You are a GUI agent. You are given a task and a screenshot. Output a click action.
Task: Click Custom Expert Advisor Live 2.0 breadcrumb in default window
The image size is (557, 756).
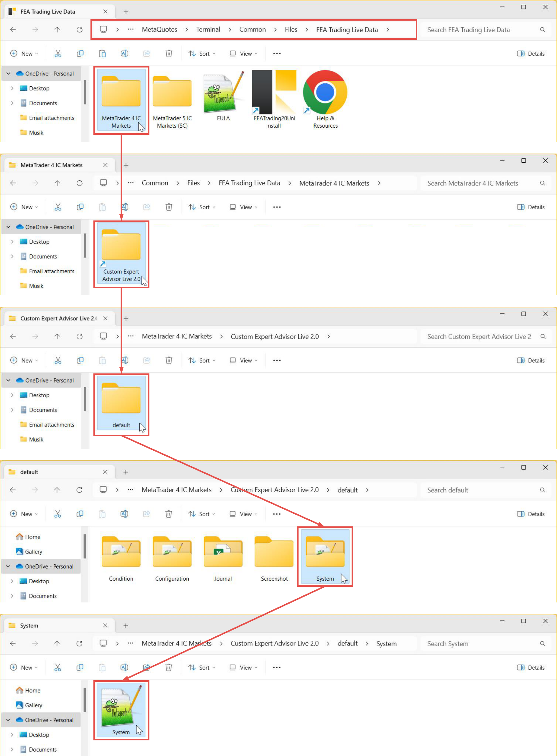(274, 490)
